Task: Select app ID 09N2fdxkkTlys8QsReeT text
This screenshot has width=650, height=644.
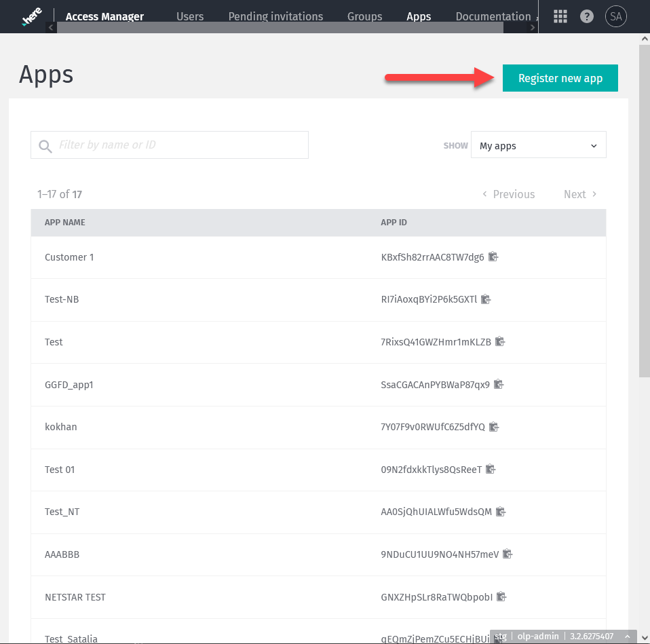Action: [431, 470]
